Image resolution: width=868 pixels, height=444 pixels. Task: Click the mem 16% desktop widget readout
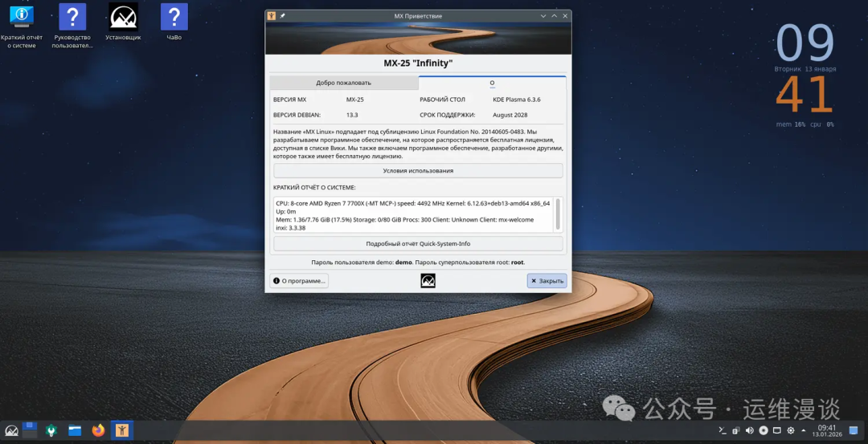click(x=791, y=125)
